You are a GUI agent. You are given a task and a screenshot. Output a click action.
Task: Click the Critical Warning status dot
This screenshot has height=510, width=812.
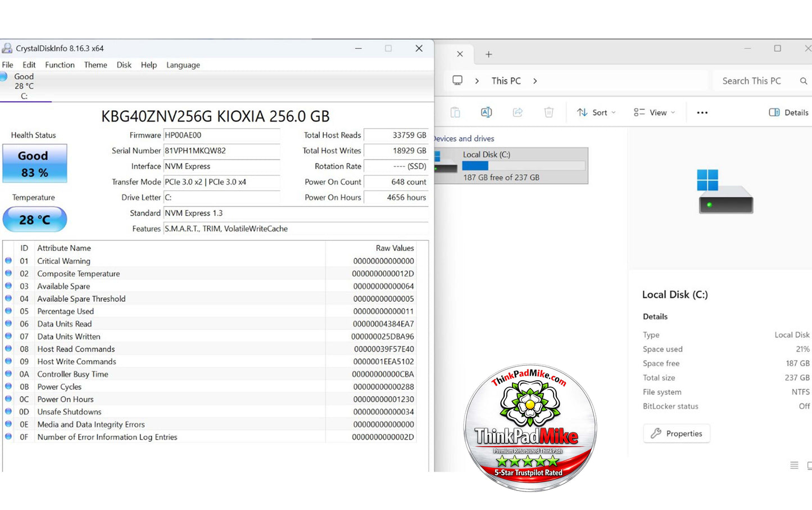pyautogui.click(x=8, y=261)
